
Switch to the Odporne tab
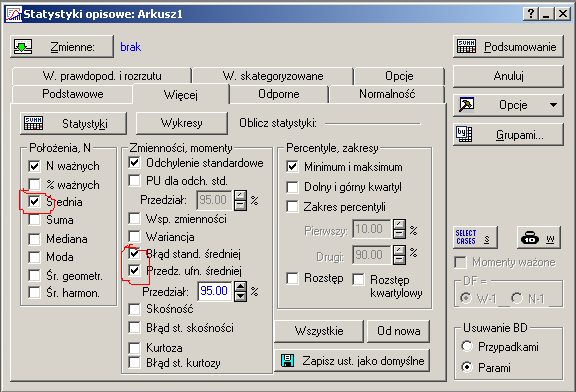pyautogui.click(x=279, y=94)
